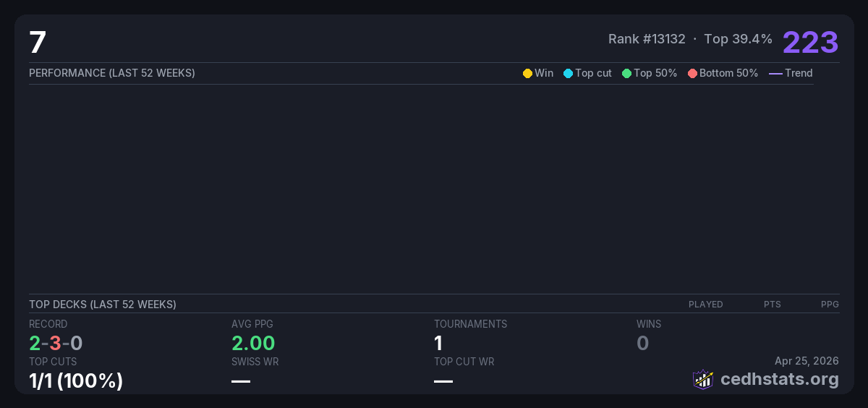868x408 pixels.
Task: Select the Rank #13132 text
Action: 647,39
